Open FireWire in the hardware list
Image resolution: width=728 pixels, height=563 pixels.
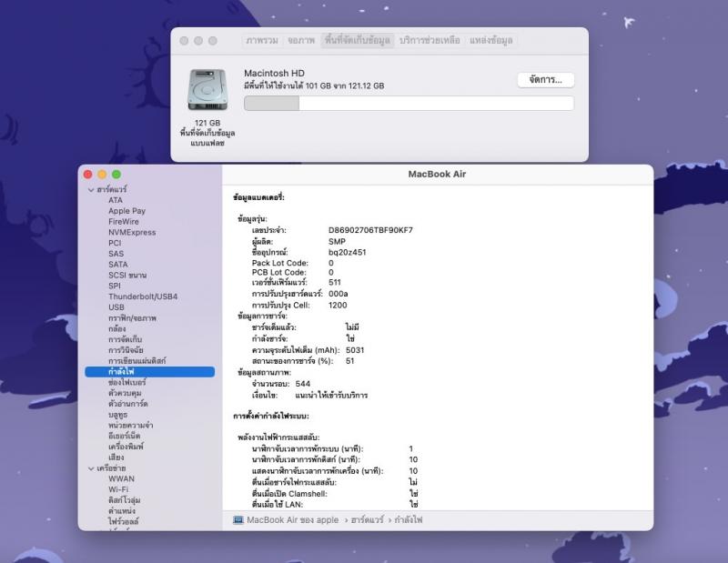pos(124,221)
